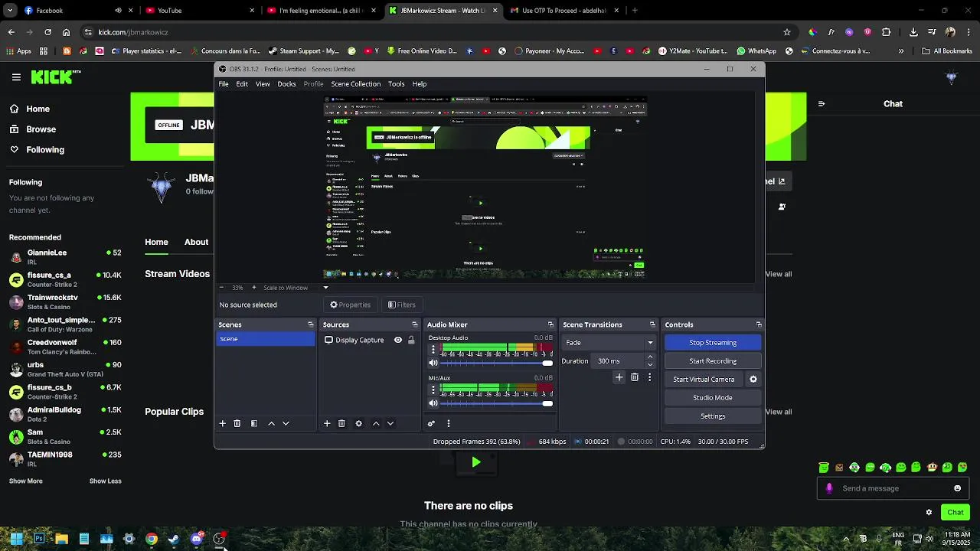The height and width of the screenshot is (551, 980).
Task: Move source up in Sources list
Action: coord(376,423)
